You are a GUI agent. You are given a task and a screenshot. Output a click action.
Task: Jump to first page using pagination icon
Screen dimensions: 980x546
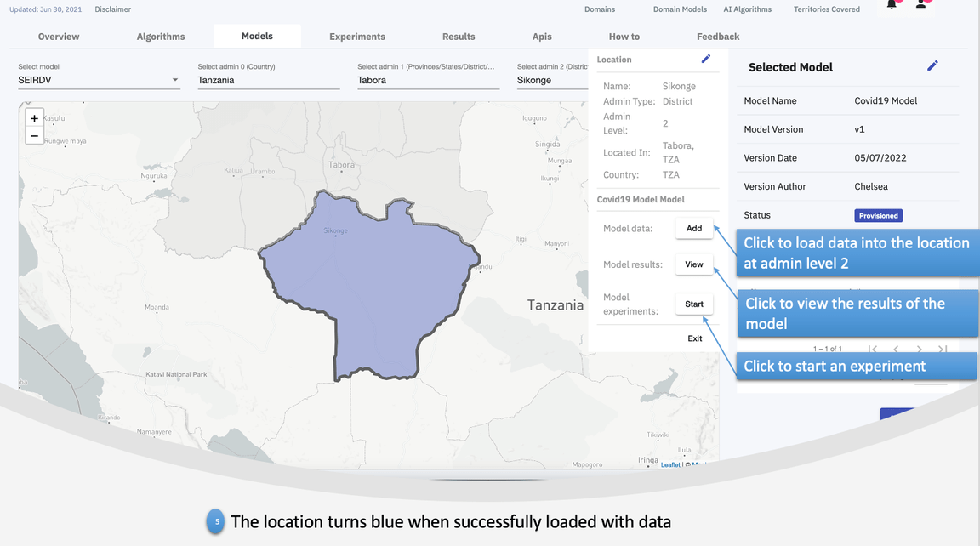pos(873,349)
